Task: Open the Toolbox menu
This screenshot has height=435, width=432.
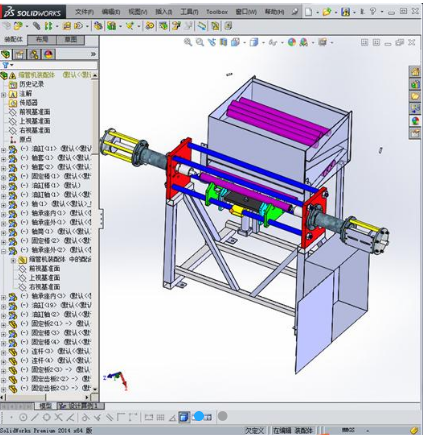Action: click(217, 12)
